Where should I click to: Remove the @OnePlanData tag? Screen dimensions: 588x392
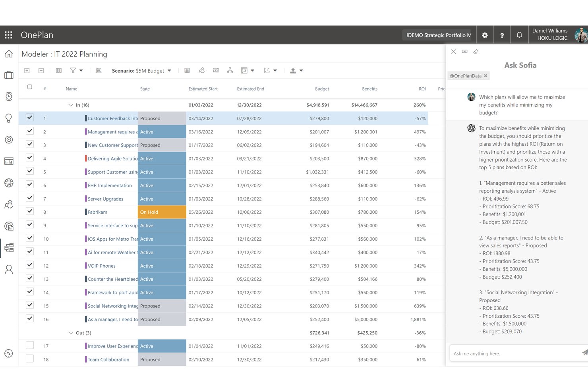pos(485,76)
